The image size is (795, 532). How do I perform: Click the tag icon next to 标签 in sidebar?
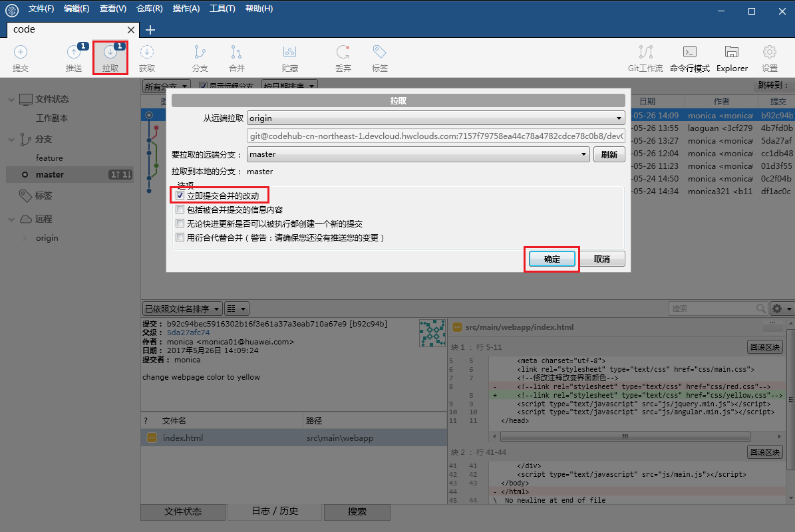pos(25,195)
